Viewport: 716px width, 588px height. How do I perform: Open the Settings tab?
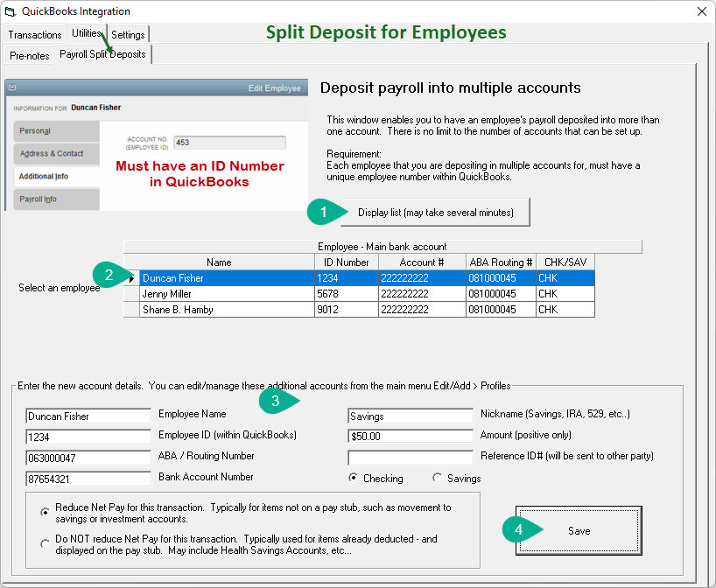pyautogui.click(x=128, y=35)
